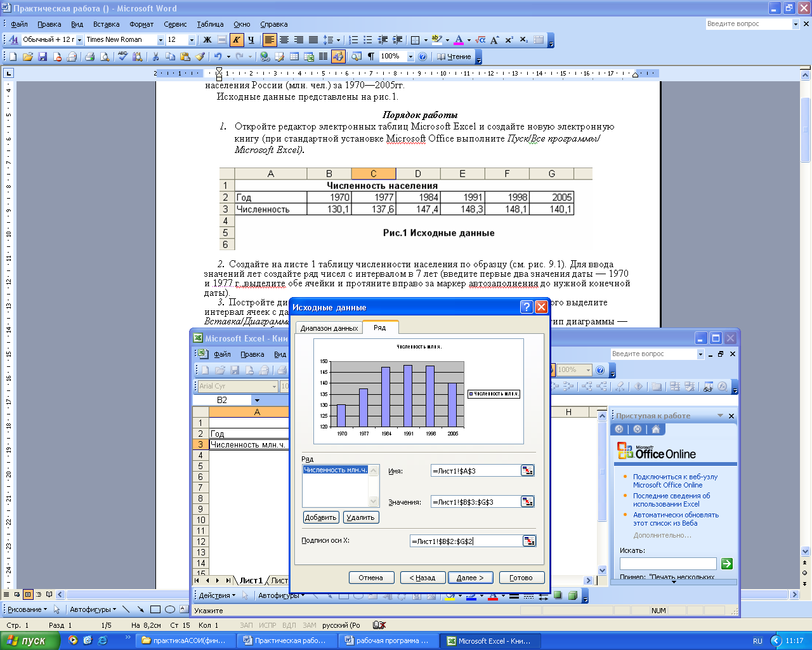Viewport: 812px width, 650px height.
Task: Click the font color 'A' button in Word
Action: point(459,39)
